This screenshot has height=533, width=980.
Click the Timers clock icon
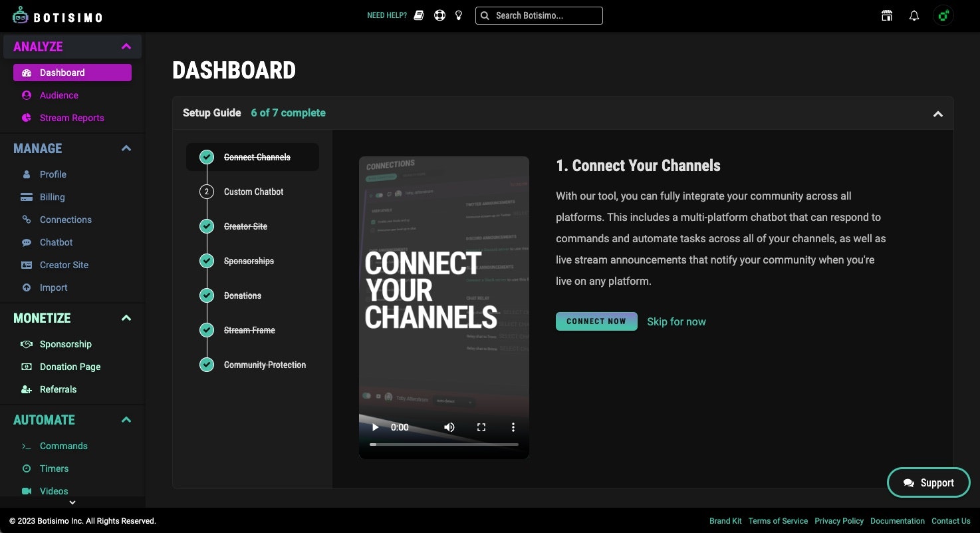(x=27, y=468)
